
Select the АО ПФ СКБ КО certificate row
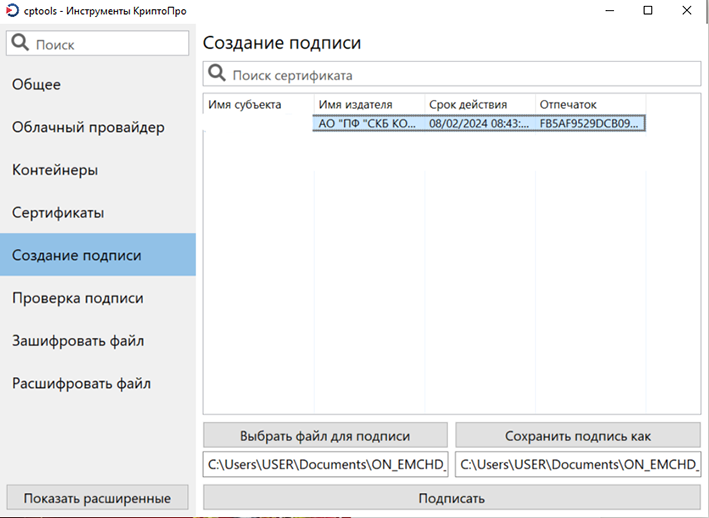(x=424, y=123)
